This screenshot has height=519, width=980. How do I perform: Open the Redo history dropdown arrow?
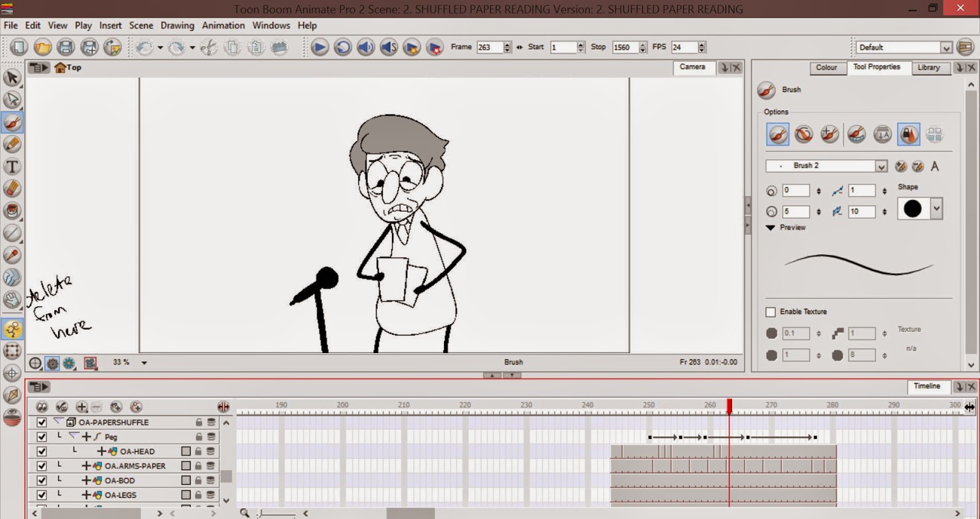192,47
